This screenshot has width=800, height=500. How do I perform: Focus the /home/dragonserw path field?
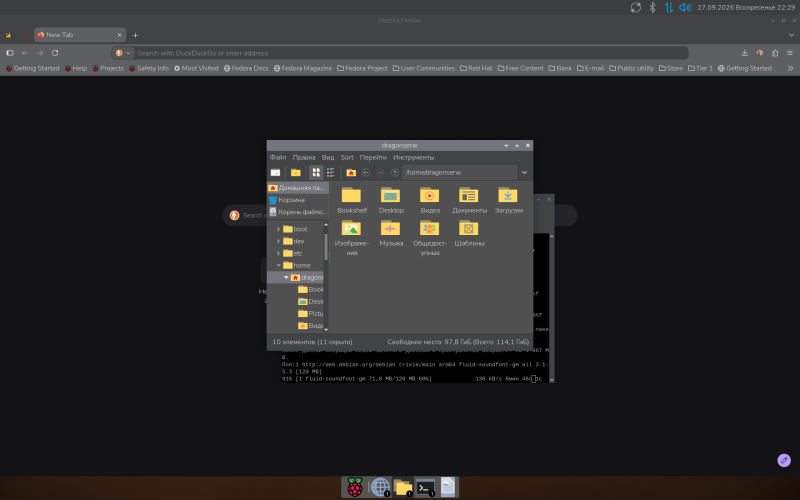(459, 172)
